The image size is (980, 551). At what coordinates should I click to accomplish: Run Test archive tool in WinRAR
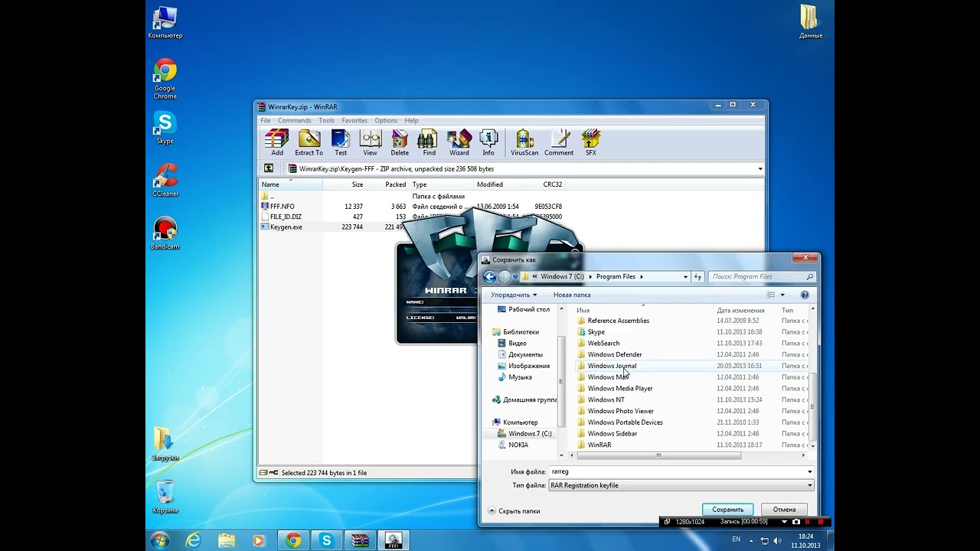[x=341, y=142]
